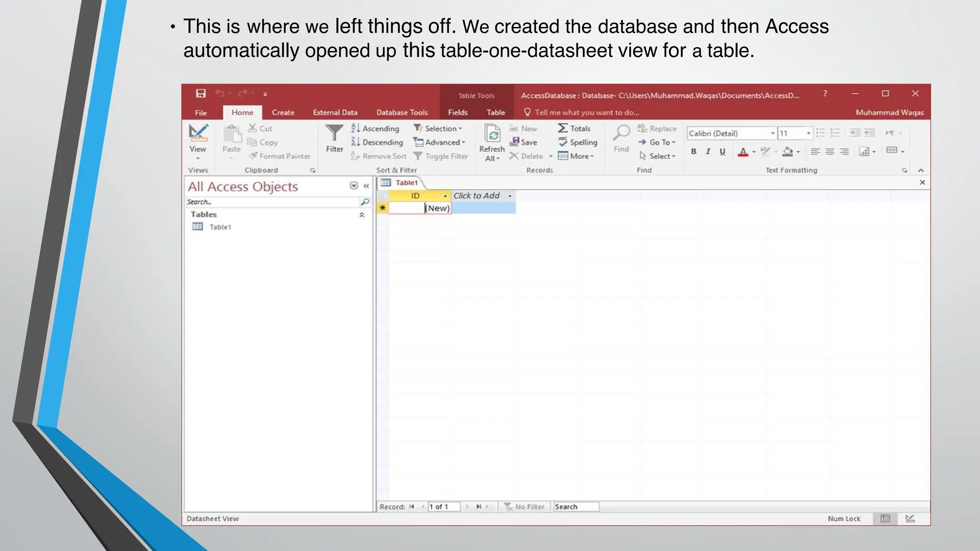Switch to Design View via status bar icon

(910, 518)
